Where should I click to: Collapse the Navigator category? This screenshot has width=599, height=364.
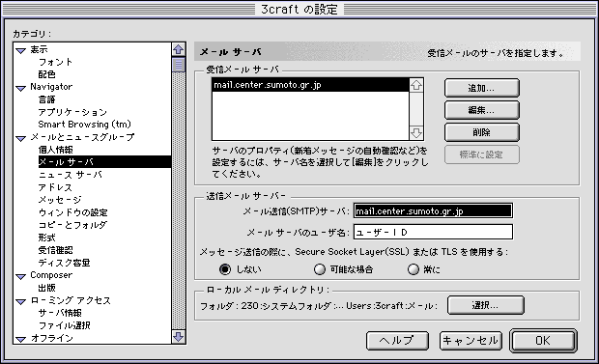coord(20,88)
